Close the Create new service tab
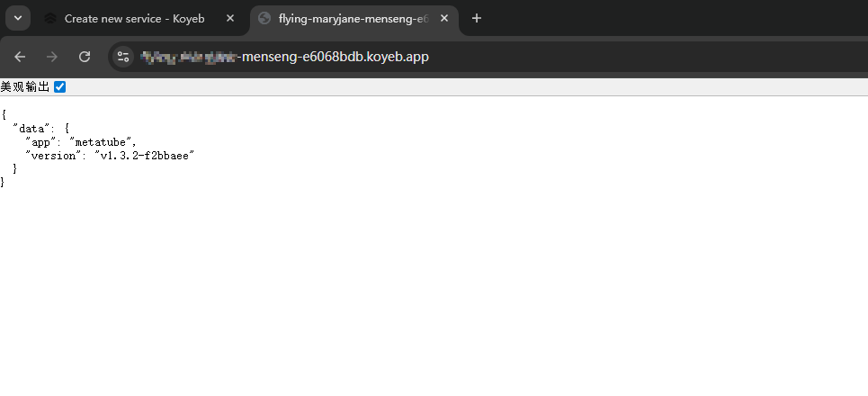 (230, 18)
